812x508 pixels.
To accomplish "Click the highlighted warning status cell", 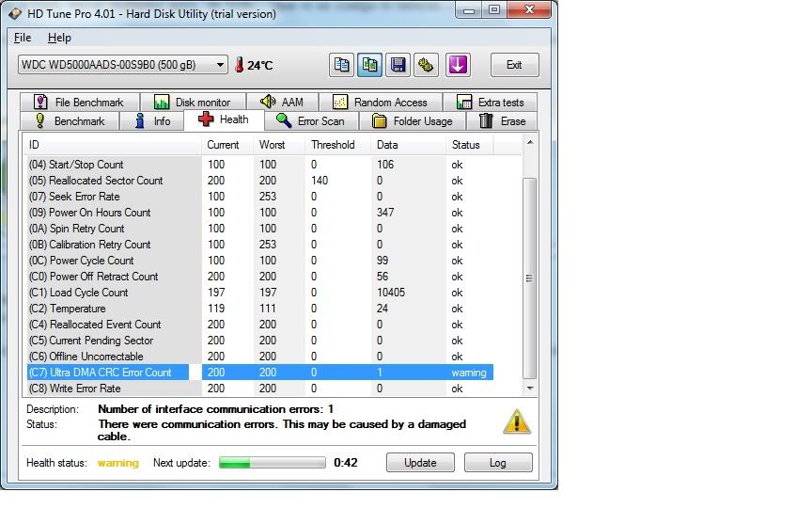I will pos(469,373).
